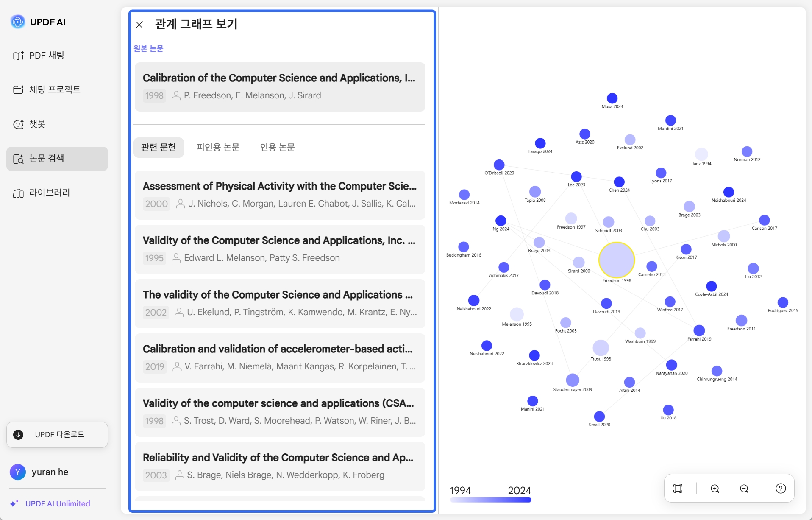812x520 pixels.
Task: Click the Lyons 2017 node
Action: tap(661, 173)
